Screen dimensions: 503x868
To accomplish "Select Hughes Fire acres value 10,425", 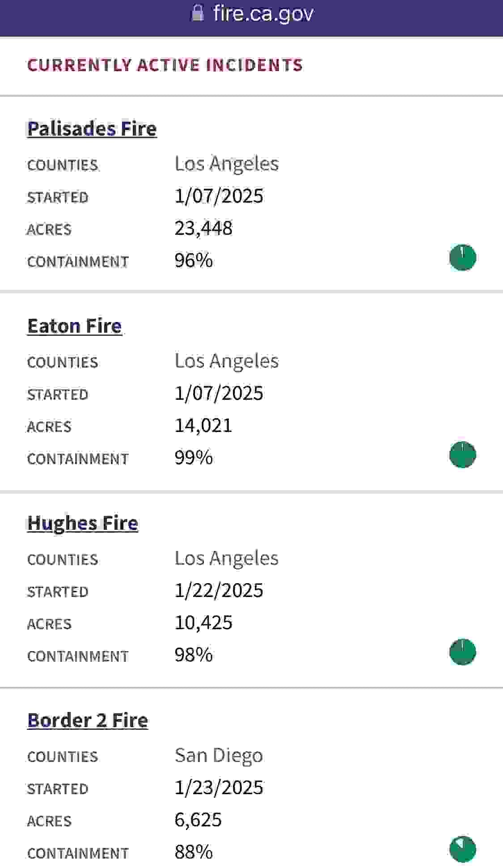I will 203,622.
